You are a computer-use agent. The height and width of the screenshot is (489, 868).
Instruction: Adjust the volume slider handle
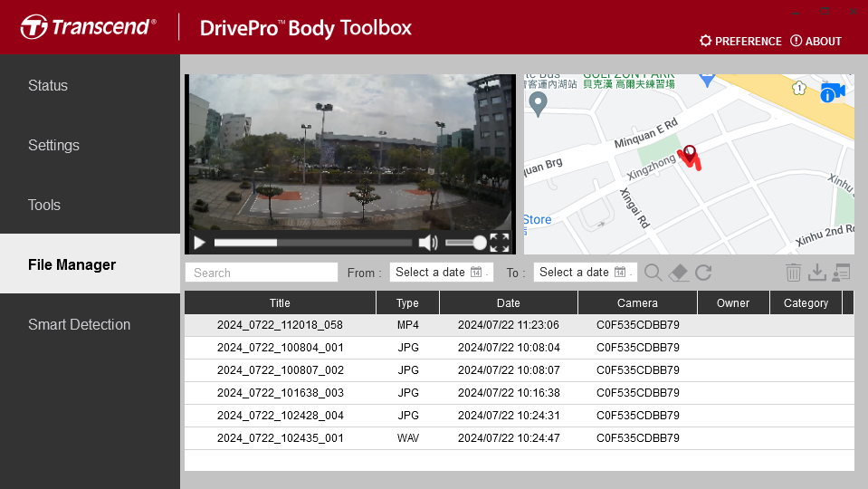click(480, 243)
